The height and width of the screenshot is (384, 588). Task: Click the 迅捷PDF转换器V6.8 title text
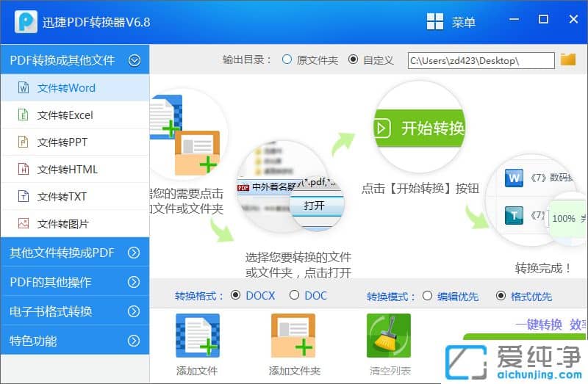pyautogui.click(x=96, y=22)
